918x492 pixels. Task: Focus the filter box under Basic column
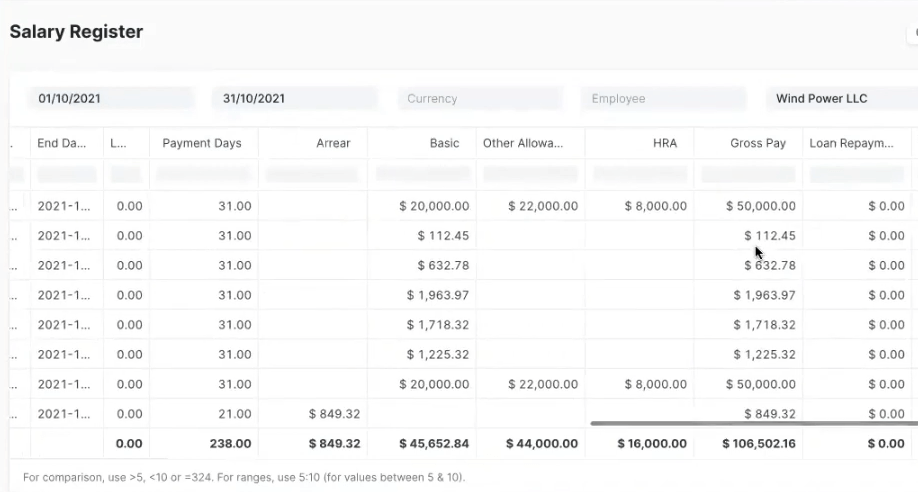(x=422, y=174)
